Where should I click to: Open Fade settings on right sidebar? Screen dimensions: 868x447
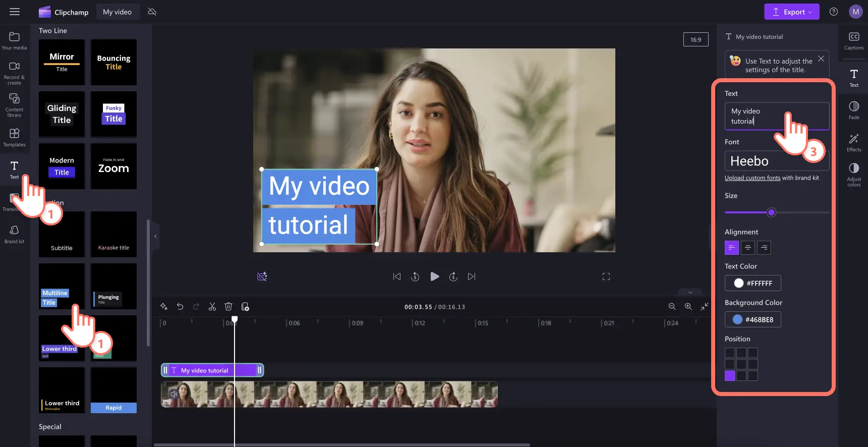click(854, 110)
